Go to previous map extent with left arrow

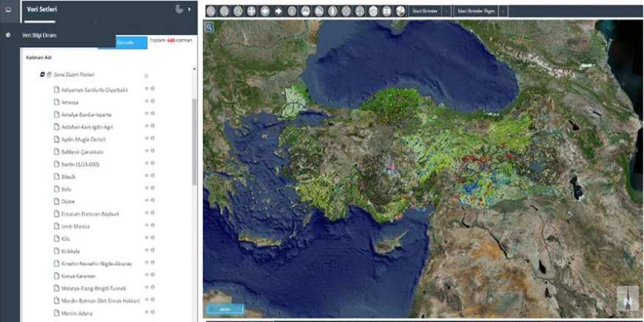pyautogui.click(x=265, y=12)
